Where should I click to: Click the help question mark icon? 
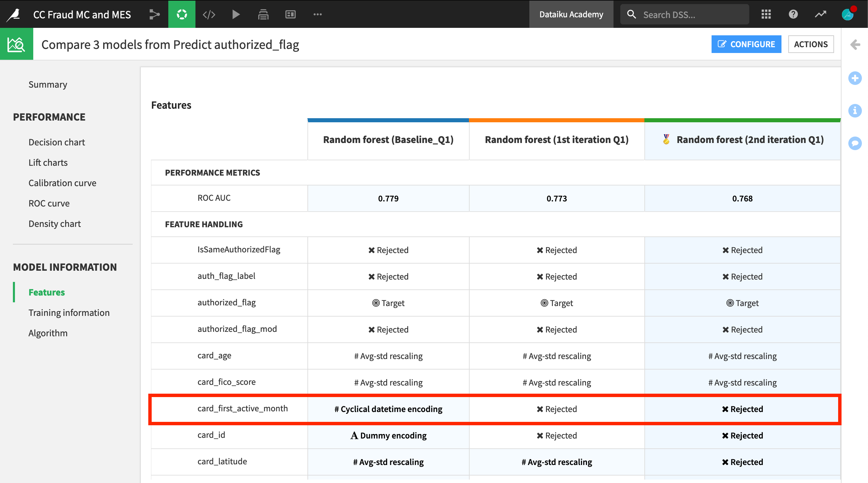pyautogui.click(x=793, y=14)
